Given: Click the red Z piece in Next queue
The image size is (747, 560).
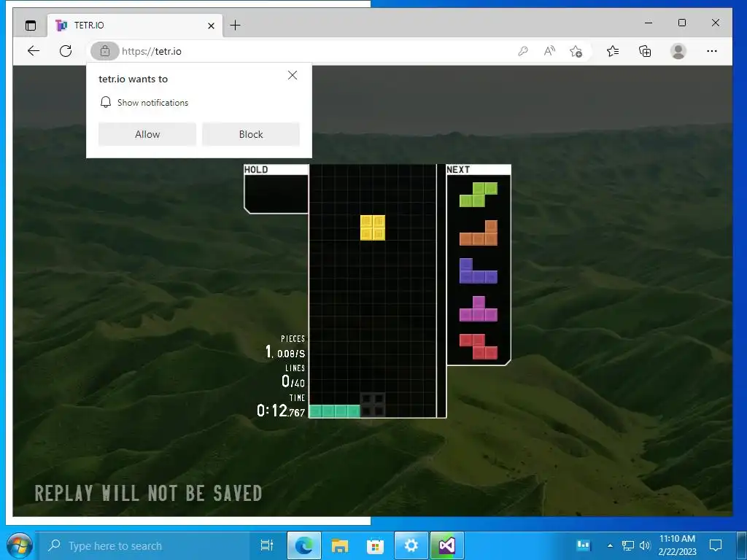Looking at the screenshot, I should pos(479,346).
